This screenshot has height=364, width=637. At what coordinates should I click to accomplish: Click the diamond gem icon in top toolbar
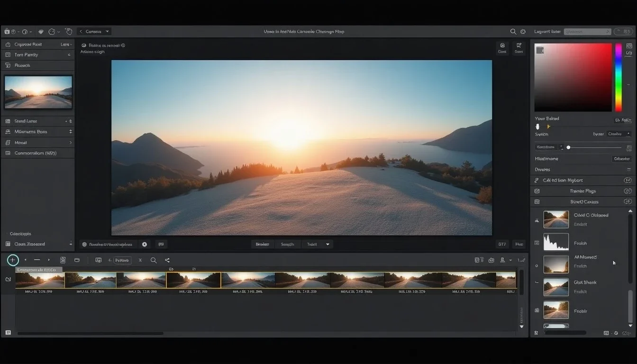point(41,32)
